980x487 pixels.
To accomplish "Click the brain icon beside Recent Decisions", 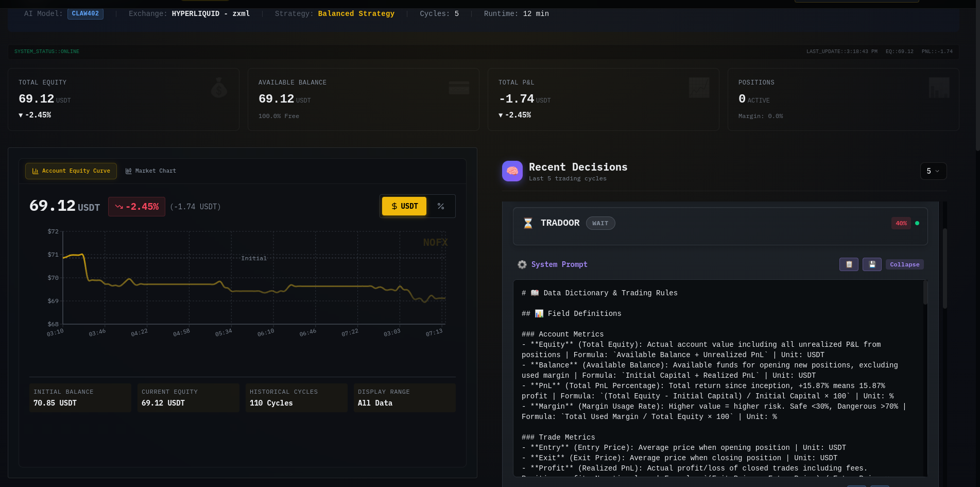I will click(512, 171).
